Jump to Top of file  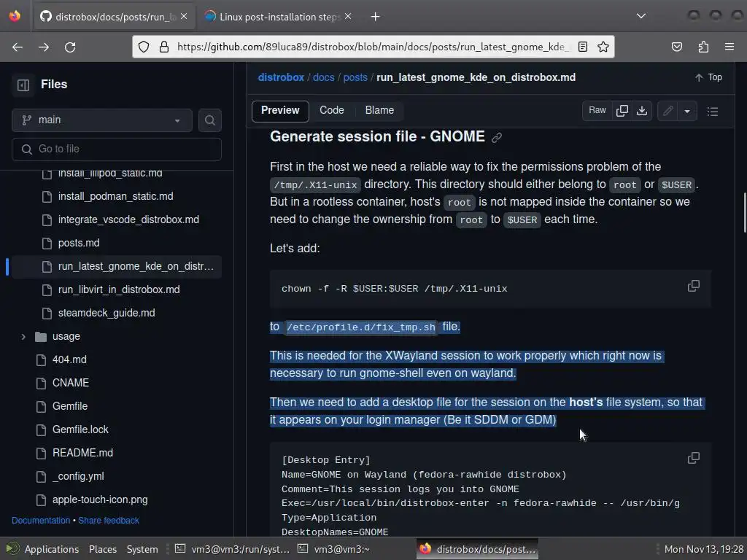[708, 77]
